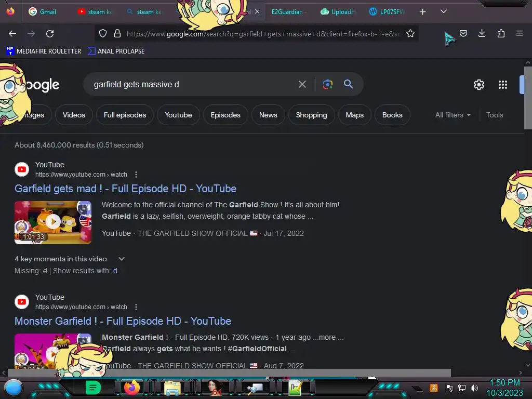Image resolution: width=532 pixels, height=399 pixels.
Task: Open network icon in system tray
Action: tap(462, 388)
